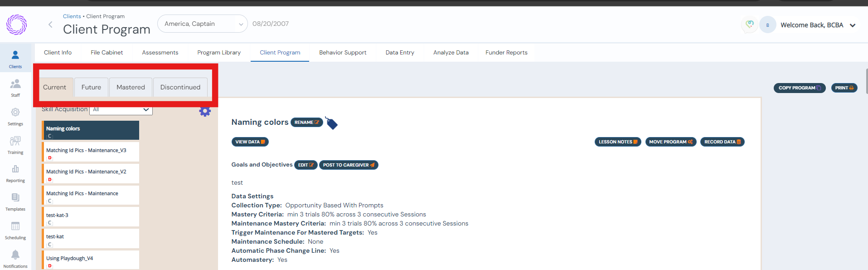Click the Clients breadcrumb link
Image resolution: width=868 pixels, height=270 pixels.
click(72, 16)
